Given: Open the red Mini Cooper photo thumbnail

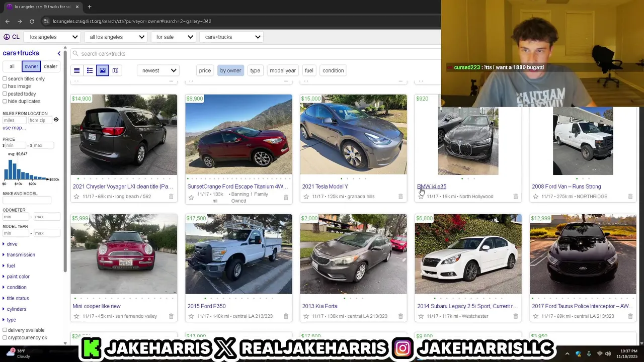Looking at the screenshot, I should coord(124,254).
